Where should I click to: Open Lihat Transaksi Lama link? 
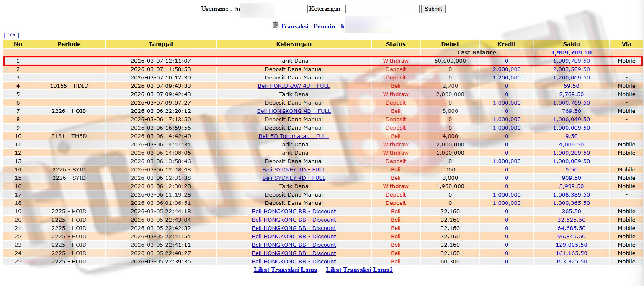[285, 270]
